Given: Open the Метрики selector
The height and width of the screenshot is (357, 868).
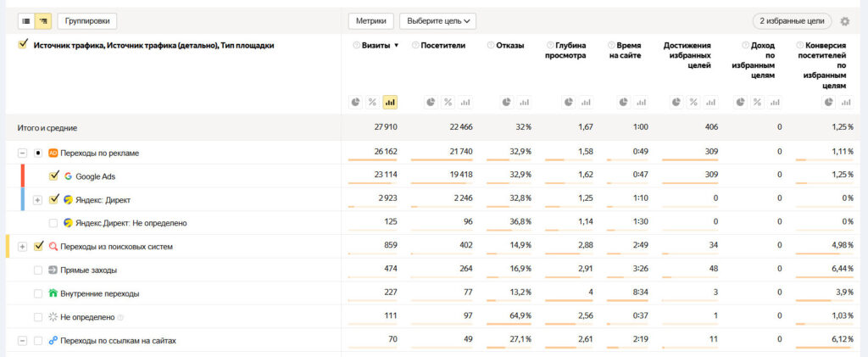Looking at the screenshot, I should [x=371, y=21].
